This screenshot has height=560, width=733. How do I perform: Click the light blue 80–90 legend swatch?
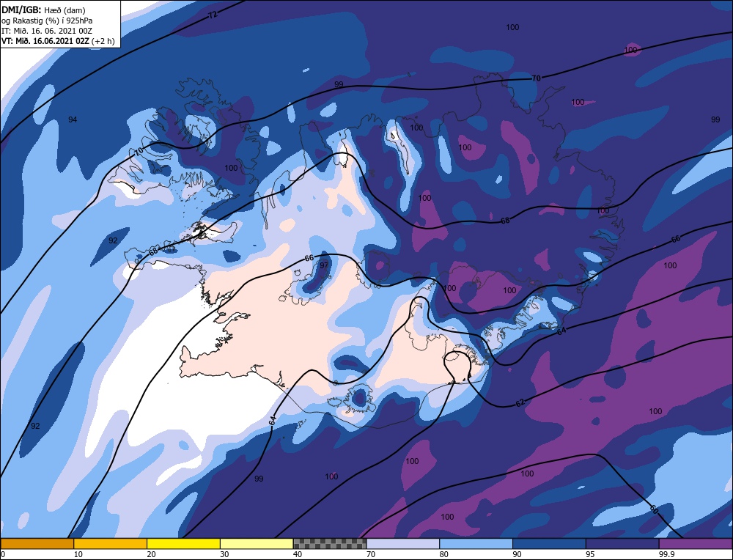click(x=476, y=543)
